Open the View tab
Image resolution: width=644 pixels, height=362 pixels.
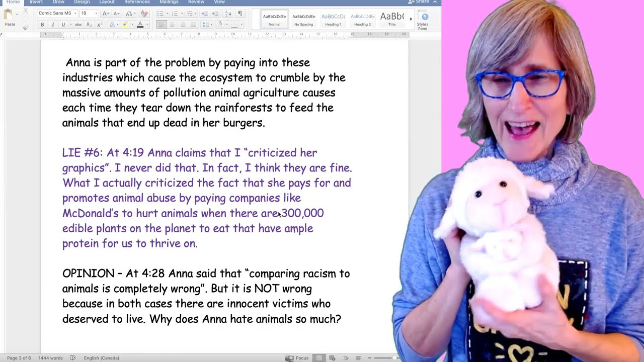(x=219, y=2)
